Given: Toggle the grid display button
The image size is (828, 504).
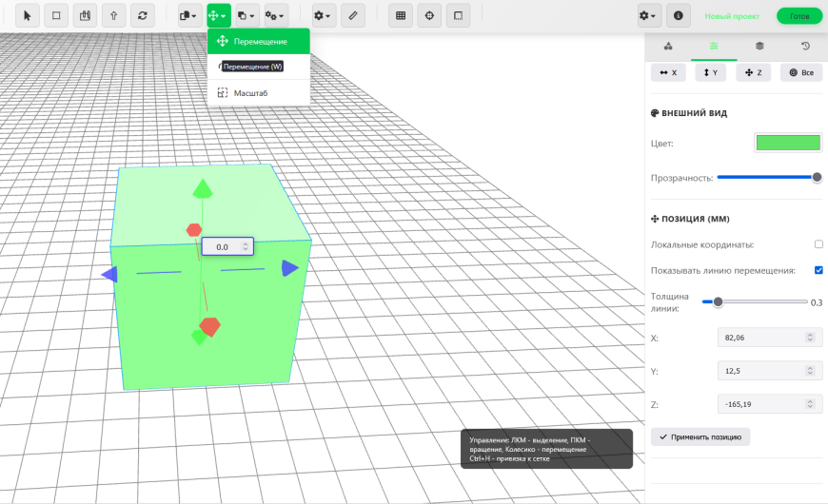Looking at the screenshot, I should coord(401,16).
